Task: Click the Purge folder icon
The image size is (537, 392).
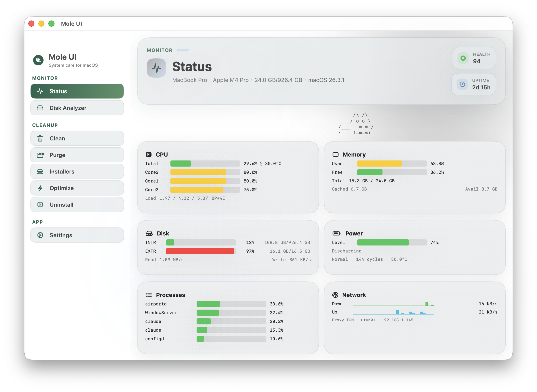Action: (40, 155)
